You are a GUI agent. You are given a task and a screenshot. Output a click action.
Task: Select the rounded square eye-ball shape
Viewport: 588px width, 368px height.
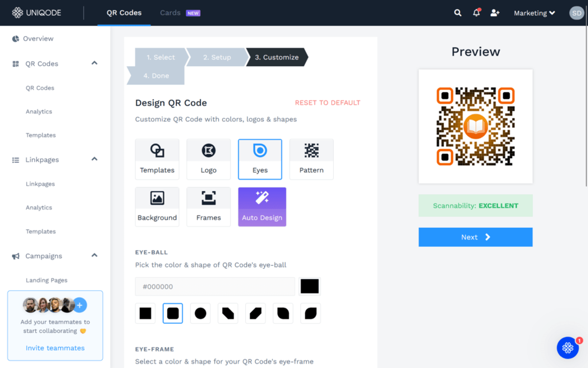click(x=173, y=313)
